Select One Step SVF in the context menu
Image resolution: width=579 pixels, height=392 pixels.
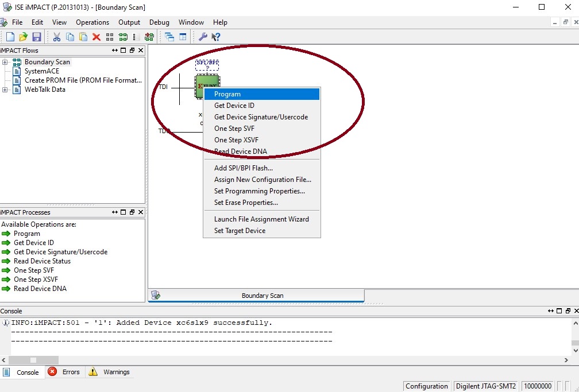262,129
